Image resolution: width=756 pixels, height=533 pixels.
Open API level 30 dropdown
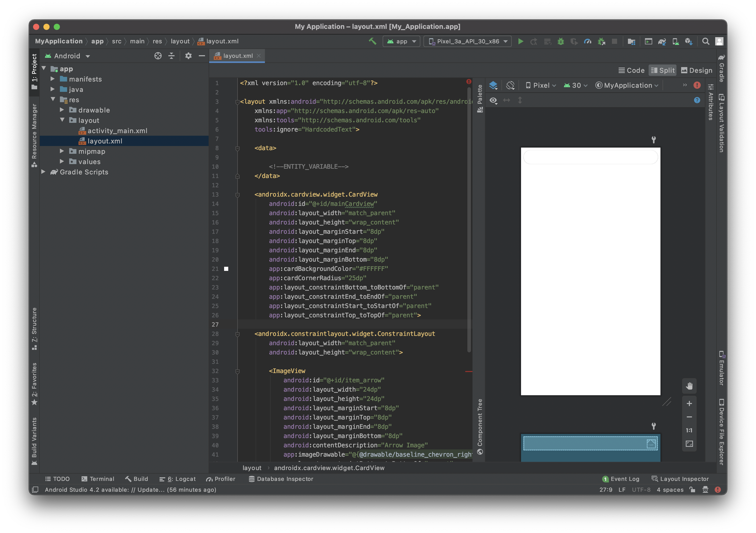(575, 86)
